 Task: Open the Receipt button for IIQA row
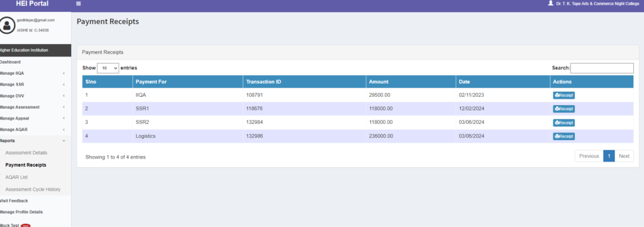(563, 95)
